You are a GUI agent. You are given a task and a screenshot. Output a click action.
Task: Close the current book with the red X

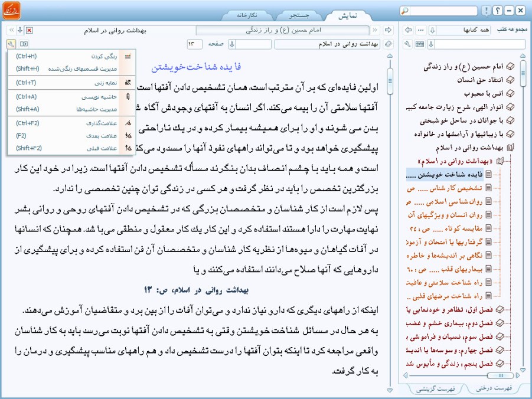pyautogui.click(x=30, y=31)
